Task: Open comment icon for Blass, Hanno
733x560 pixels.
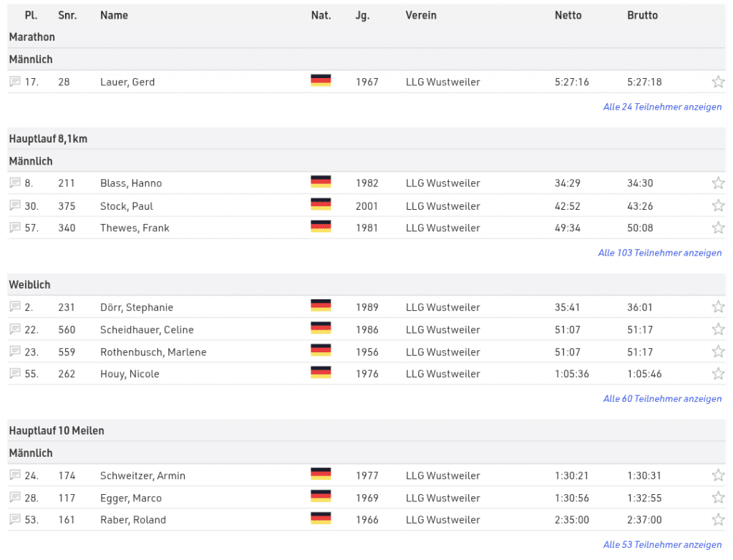Action: point(15,183)
